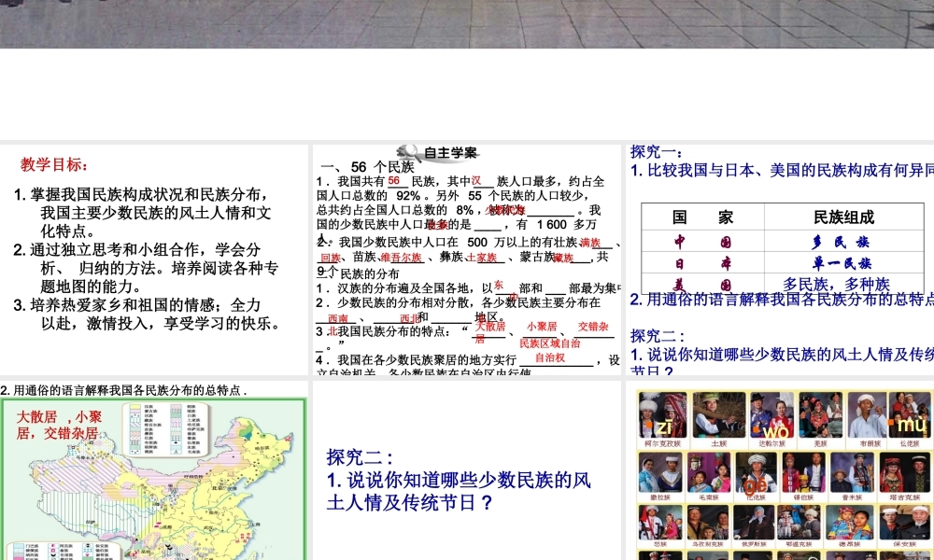Click the 布朗族 photo
This screenshot has height=560, width=934.
coord(867,414)
